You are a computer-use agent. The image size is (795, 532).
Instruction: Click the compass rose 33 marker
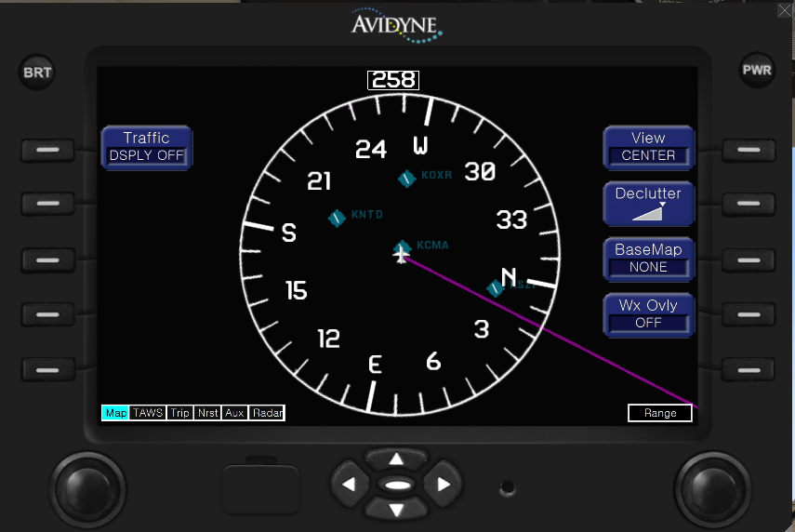511,219
